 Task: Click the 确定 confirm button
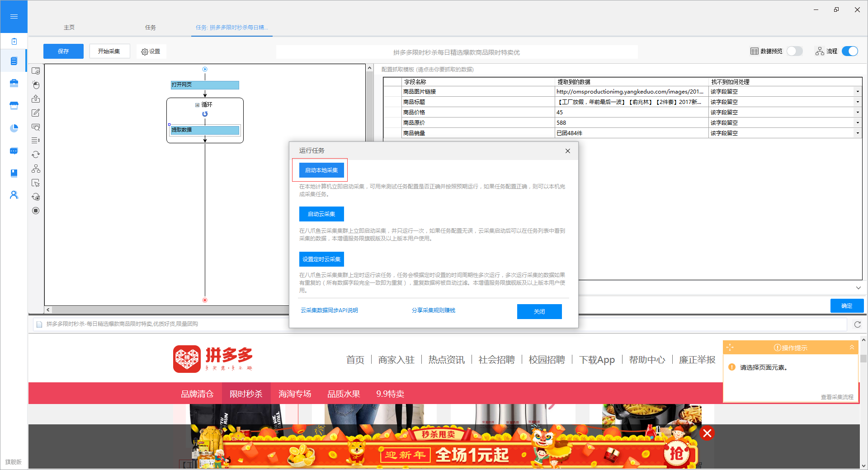(847, 306)
